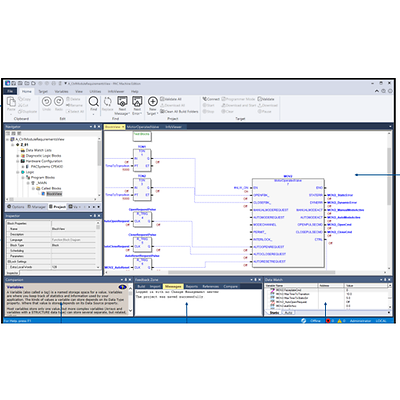Pin the Navigator panel

(95, 127)
